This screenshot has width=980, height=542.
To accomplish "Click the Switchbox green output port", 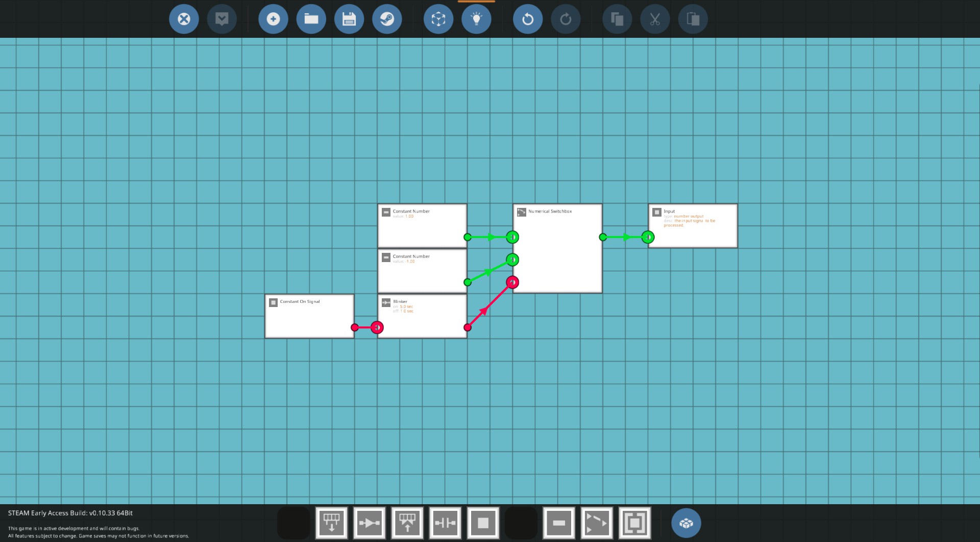I will pos(603,237).
